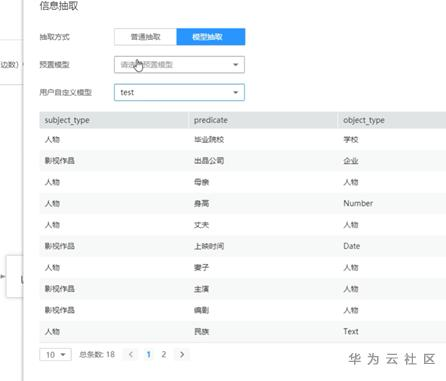
Task: Click the 总条数: 18 total count text
Action: [x=97, y=355]
